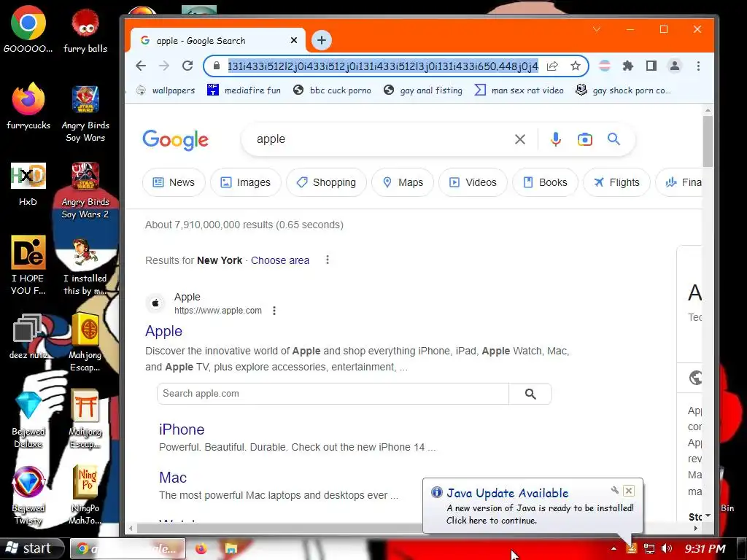Click the Choose area link
This screenshot has height=560, width=747.
pyautogui.click(x=280, y=260)
